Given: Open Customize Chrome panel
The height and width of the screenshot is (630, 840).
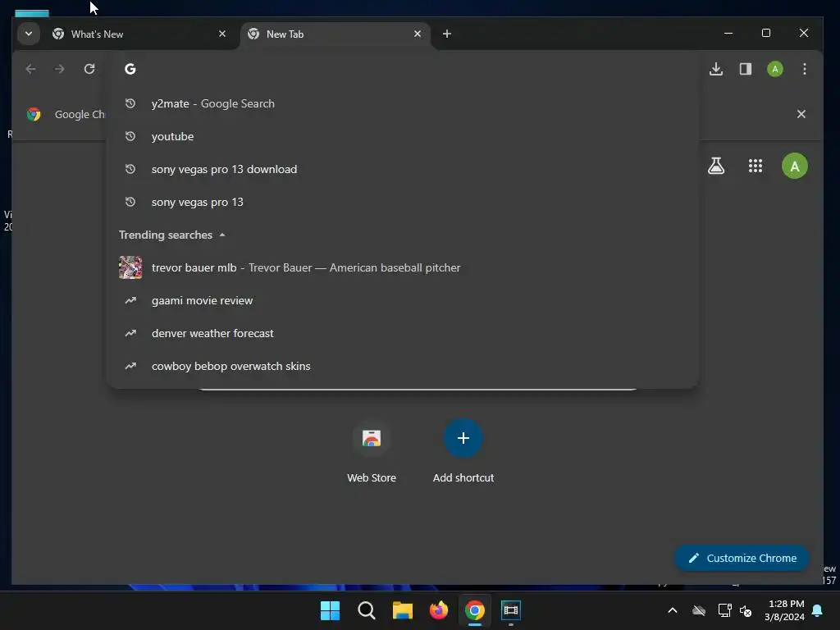Looking at the screenshot, I should (742, 558).
